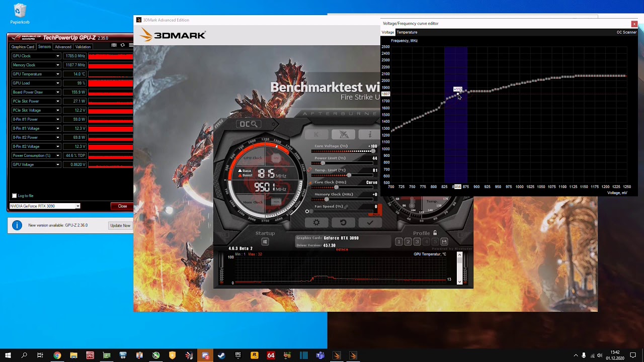644x362 pixels.
Task: Open taskbar search magnifier
Action: [x=24, y=355]
